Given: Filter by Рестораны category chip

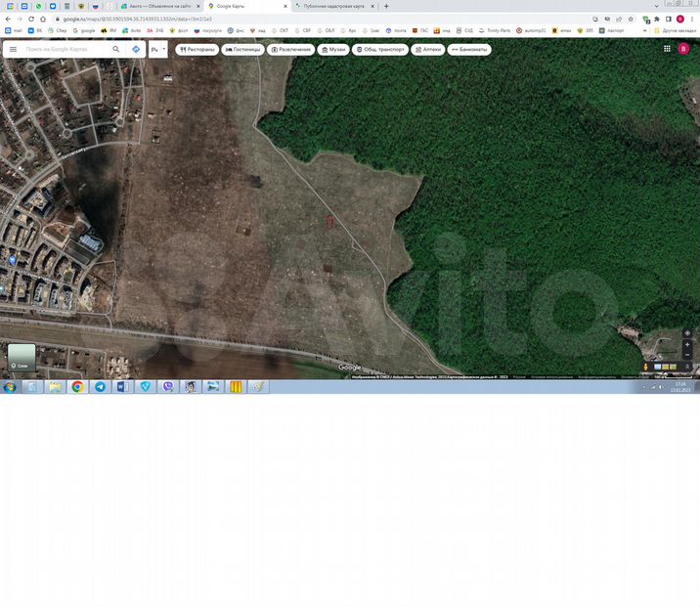Looking at the screenshot, I should [196, 49].
